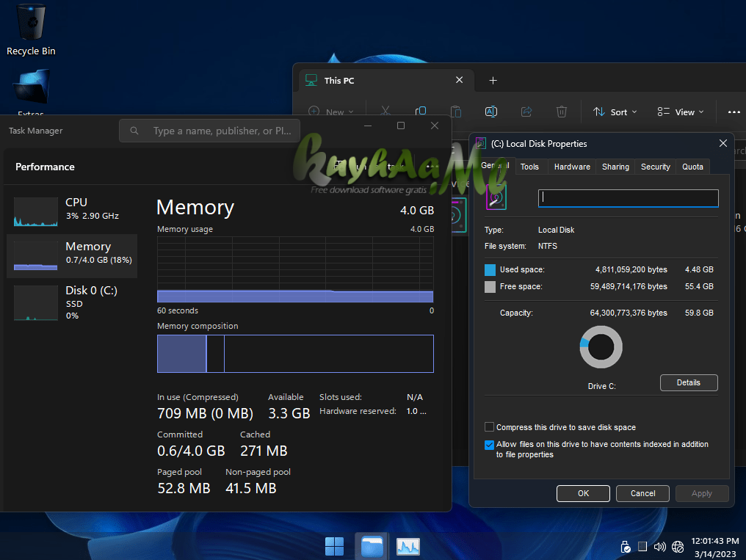
Task: Open the Extras folder on desktop
Action: tap(32, 92)
